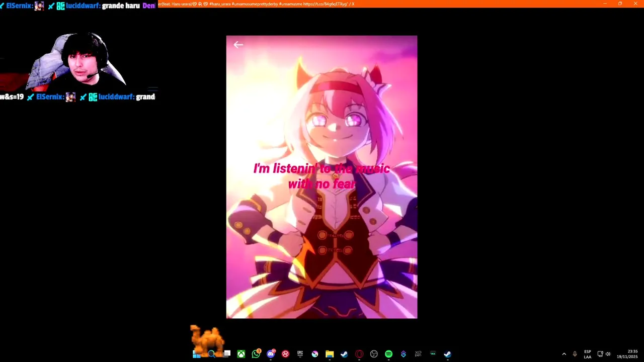Open the purple diamond app icon
644x362 pixels.
click(403, 354)
